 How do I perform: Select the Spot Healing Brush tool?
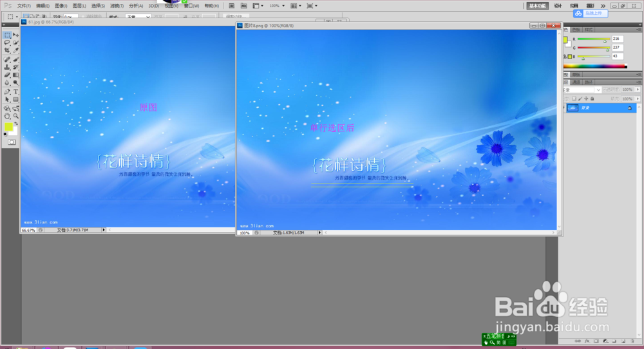[7, 59]
